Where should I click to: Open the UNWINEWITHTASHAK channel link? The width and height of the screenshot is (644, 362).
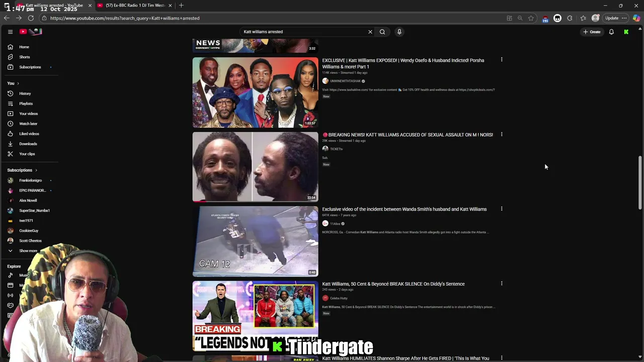tap(345, 81)
